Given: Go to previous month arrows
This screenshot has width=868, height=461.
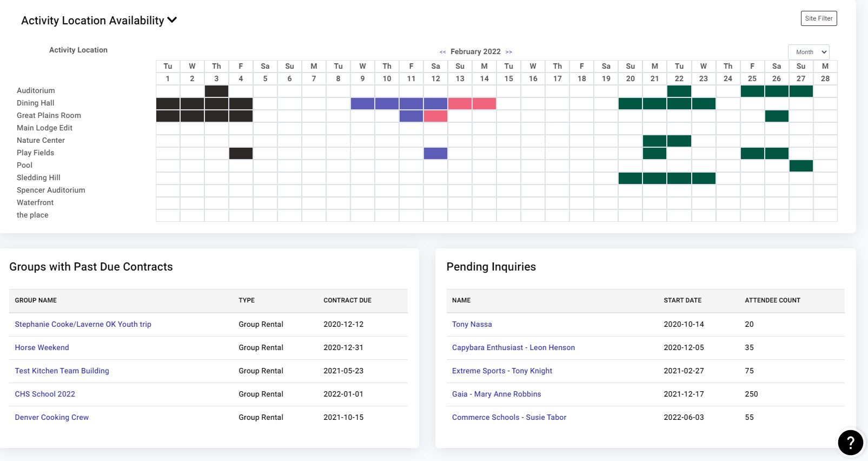Looking at the screenshot, I should click(443, 52).
